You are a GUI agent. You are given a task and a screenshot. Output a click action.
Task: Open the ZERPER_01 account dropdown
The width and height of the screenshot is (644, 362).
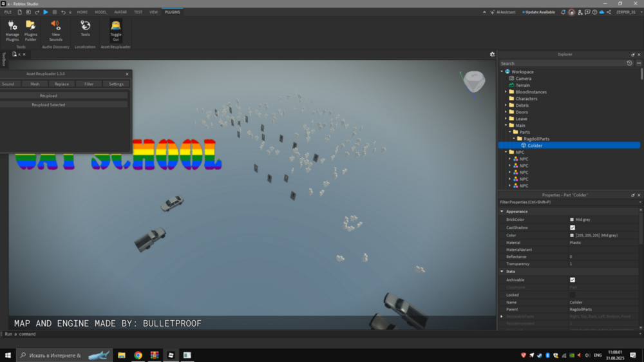pos(629,12)
